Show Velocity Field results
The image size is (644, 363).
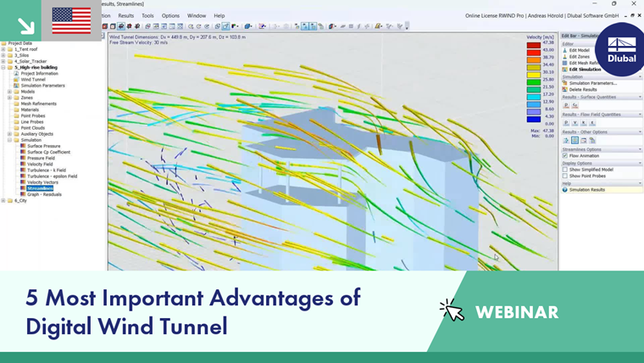tap(40, 164)
